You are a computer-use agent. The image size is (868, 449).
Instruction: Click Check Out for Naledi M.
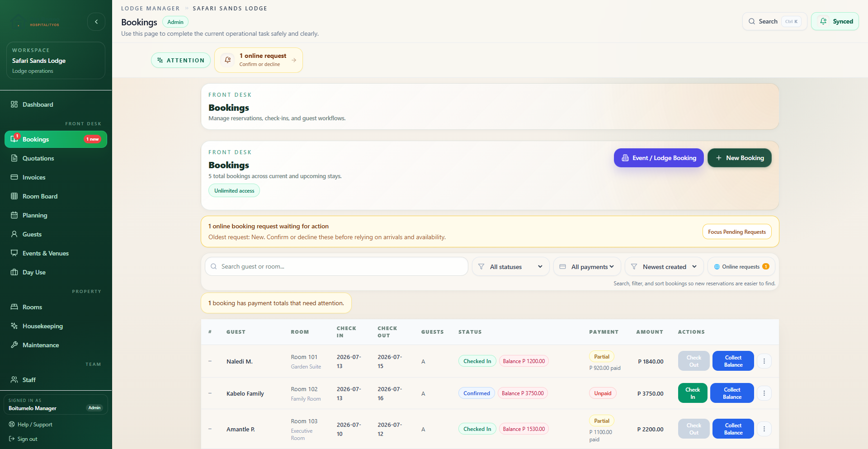tap(694, 361)
